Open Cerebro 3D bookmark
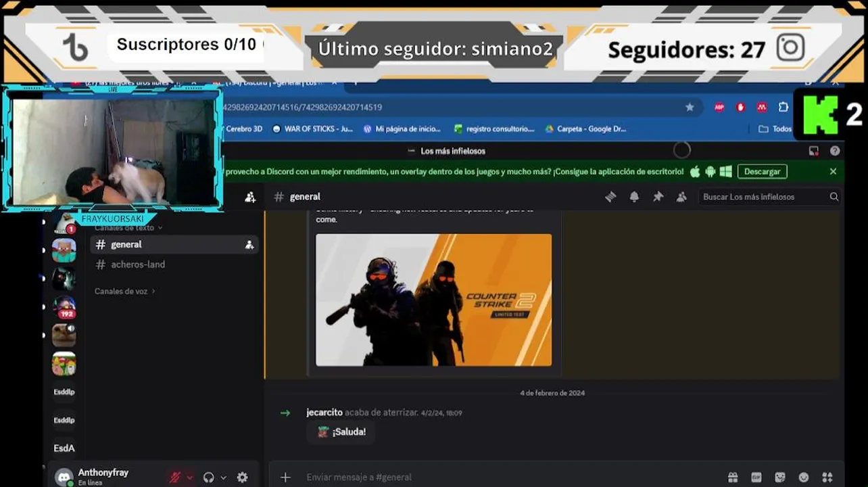Viewport: 868px width, 487px height. 243,129
